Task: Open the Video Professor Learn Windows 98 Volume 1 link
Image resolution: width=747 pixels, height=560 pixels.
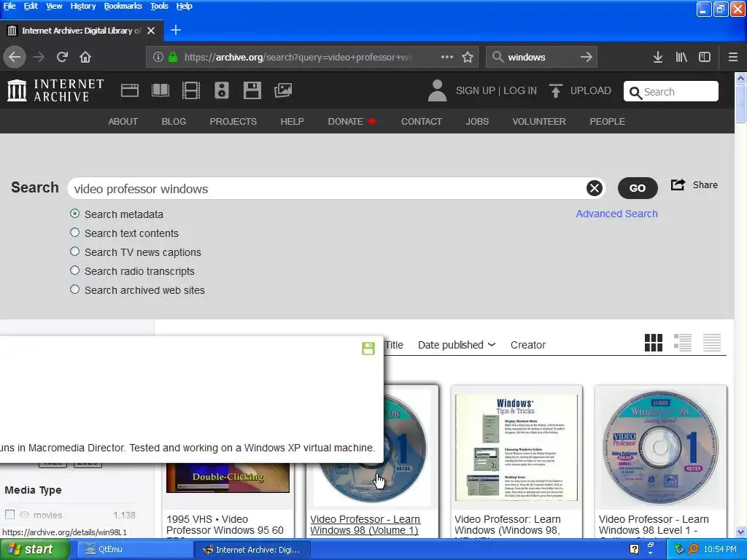Action: 365,525
